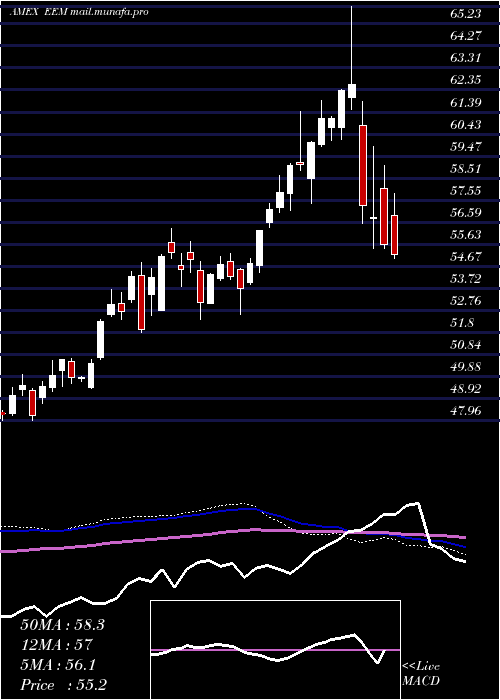This screenshot has height=700, width=500.
Task: Click the 64.27 price axis label
Action: click(x=466, y=35)
